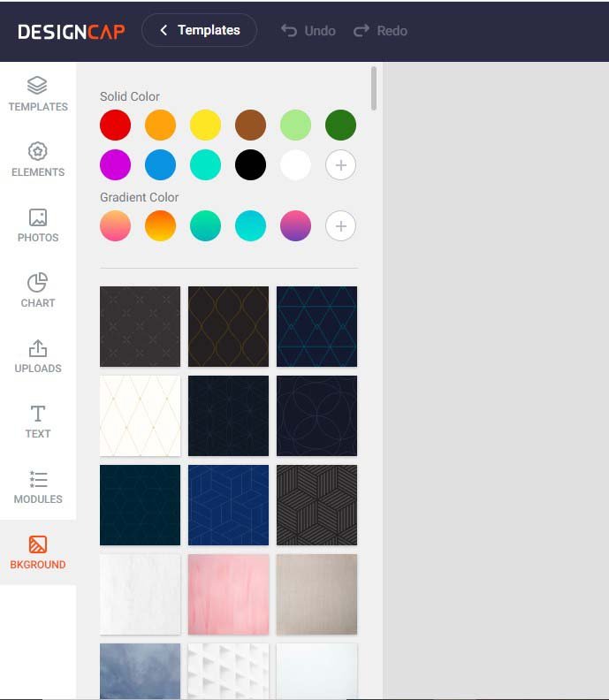Choose the orange-to-yellow gradient
This screenshot has height=700, width=609.
click(x=160, y=226)
